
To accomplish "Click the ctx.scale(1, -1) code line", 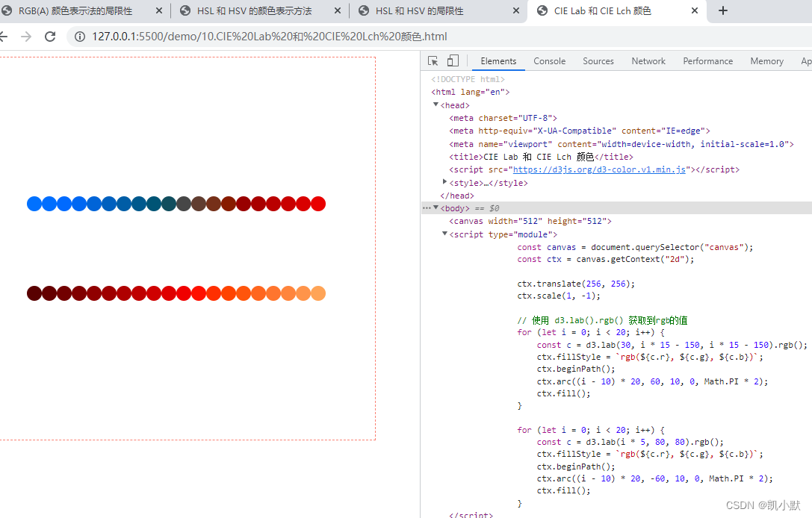I will click(559, 296).
